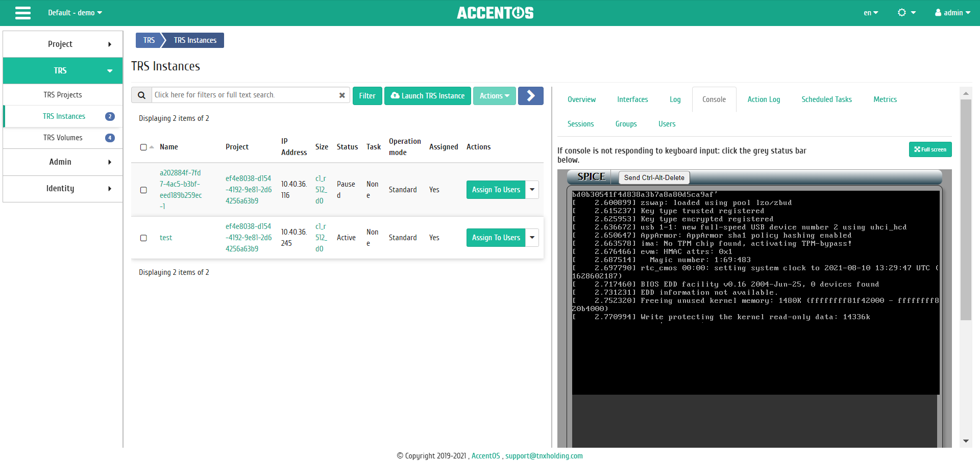Open the Default - demo project selector
The width and height of the screenshot is (980, 462).
pos(75,13)
